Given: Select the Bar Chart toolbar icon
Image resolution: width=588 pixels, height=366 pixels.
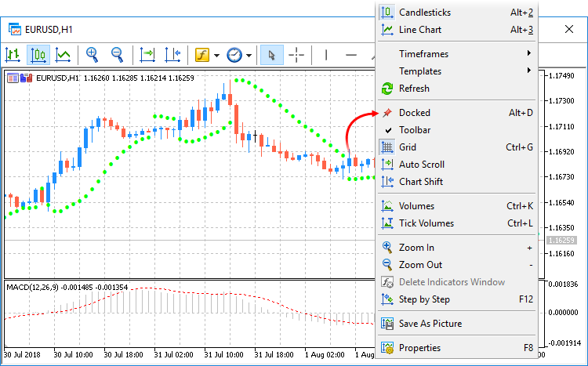Looking at the screenshot, I should point(13,55).
